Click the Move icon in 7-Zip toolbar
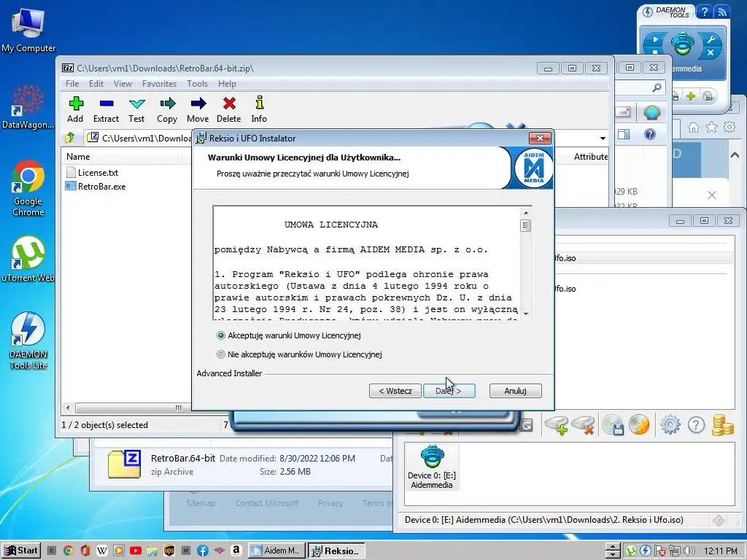Image resolution: width=747 pixels, height=560 pixels. (x=198, y=104)
